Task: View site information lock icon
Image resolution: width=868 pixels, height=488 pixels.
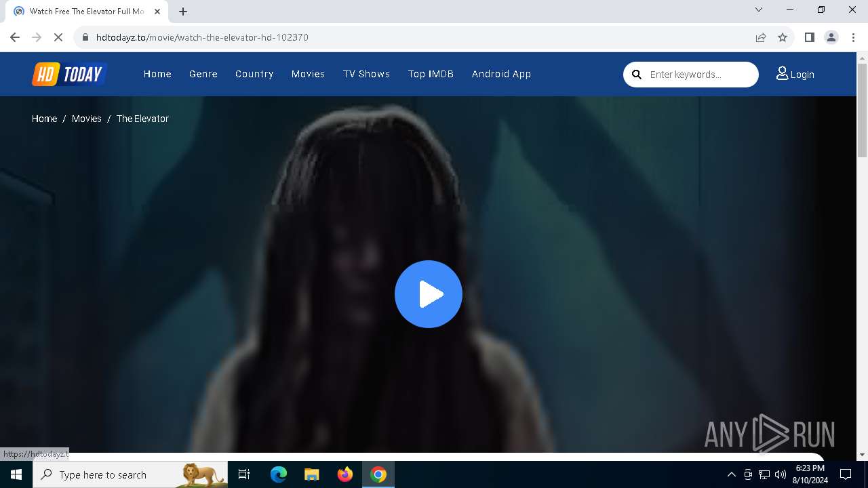Action: pos(85,37)
